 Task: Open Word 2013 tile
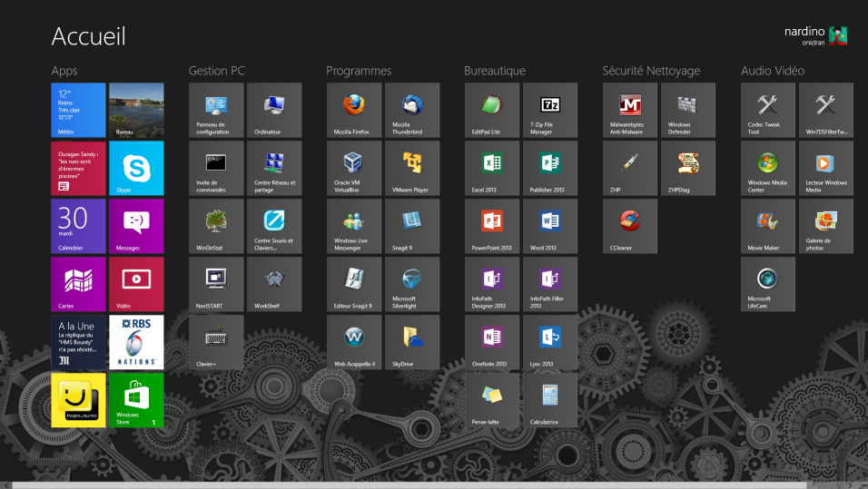click(550, 227)
